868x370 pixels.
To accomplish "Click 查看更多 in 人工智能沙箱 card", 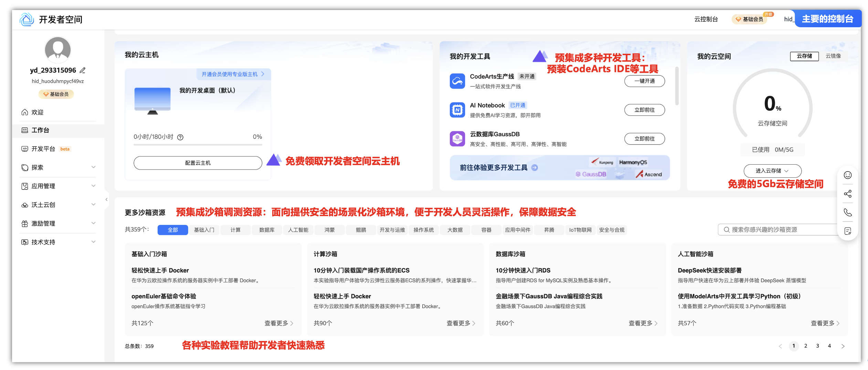I will [x=825, y=323].
